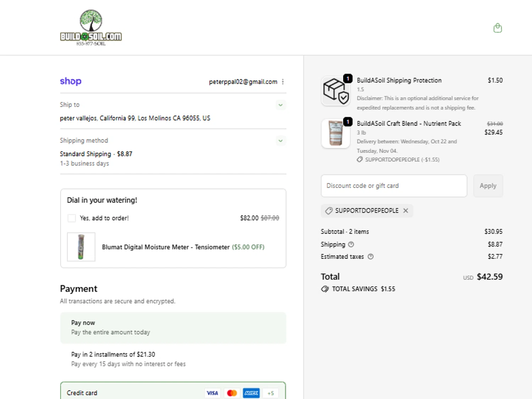Click 'Dial in your watering!' heading
This screenshot has width=532, height=399.
102,200
